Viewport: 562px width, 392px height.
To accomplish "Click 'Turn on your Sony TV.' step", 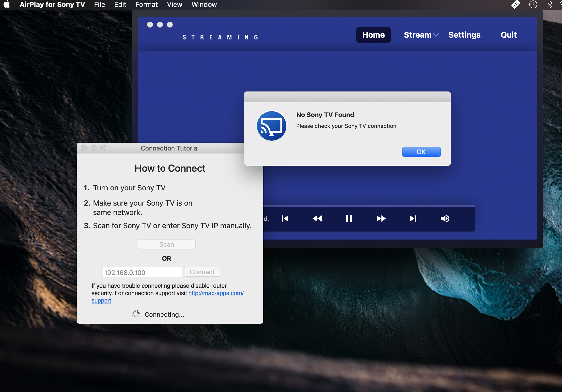I will click(130, 188).
